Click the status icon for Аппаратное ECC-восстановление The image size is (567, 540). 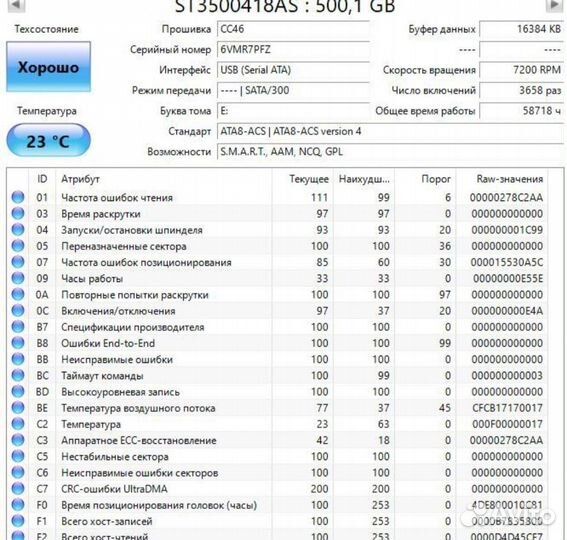[18, 440]
